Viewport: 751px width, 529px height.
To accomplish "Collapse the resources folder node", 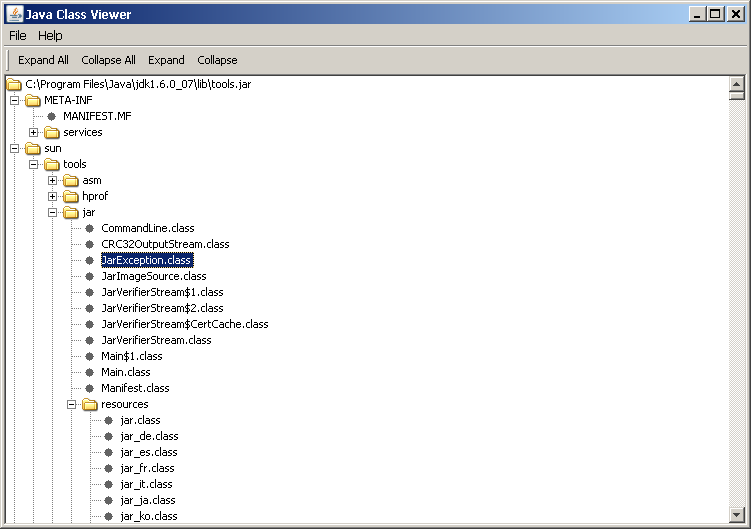I will coord(71,404).
